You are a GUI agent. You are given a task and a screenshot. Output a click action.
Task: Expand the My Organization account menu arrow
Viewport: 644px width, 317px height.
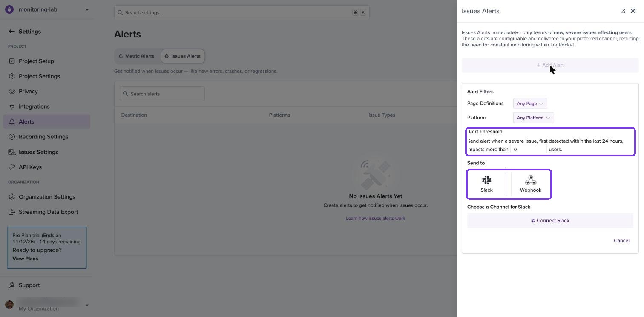pyautogui.click(x=87, y=305)
